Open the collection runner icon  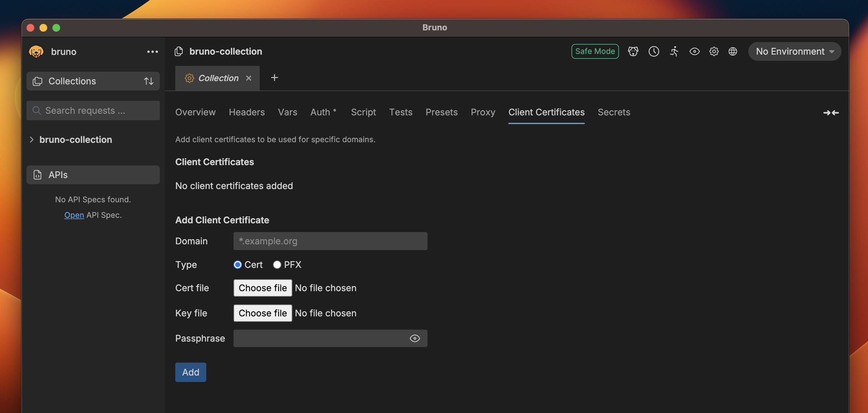tap(674, 51)
